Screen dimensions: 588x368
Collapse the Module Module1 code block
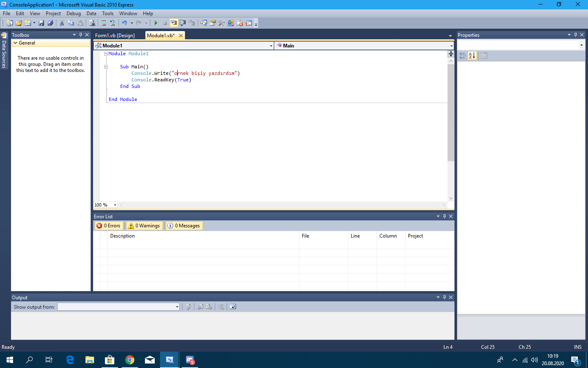click(x=106, y=54)
